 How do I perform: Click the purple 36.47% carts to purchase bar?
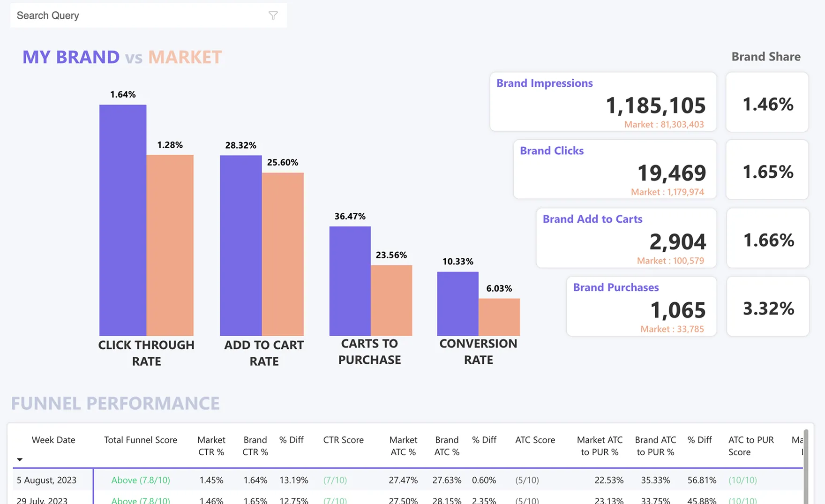[350, 281]
